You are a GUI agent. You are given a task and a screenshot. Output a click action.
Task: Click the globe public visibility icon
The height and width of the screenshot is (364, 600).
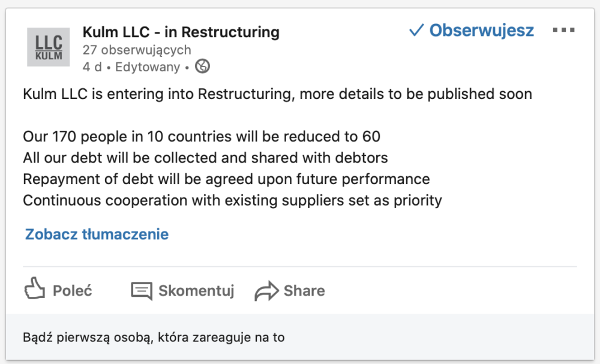(x=202, y=66)
